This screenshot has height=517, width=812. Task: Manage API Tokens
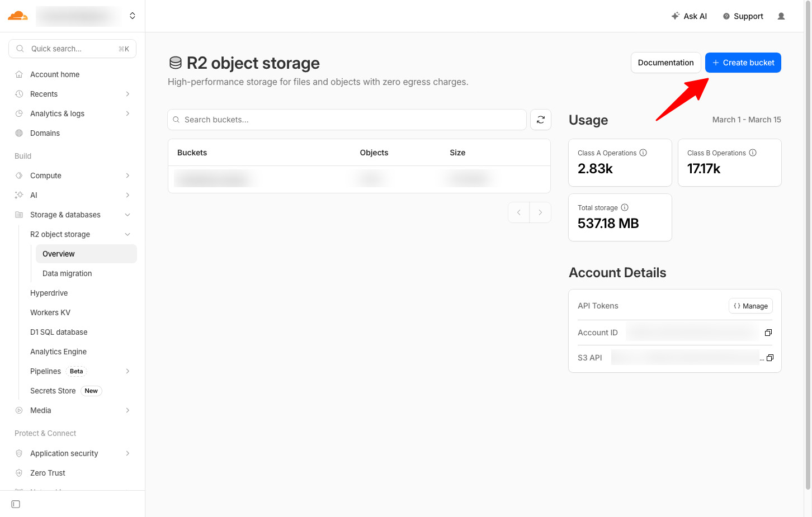pyautogui.click(x=750, y=306)
